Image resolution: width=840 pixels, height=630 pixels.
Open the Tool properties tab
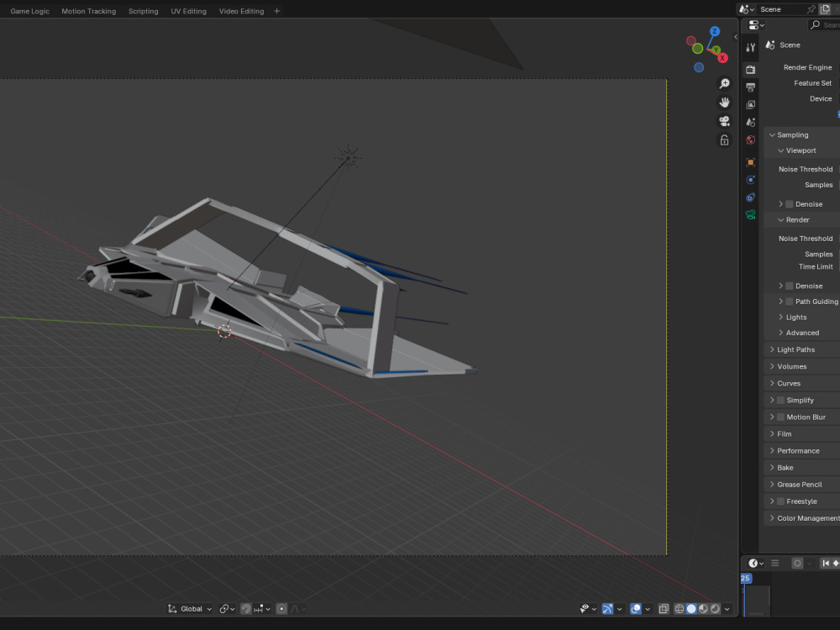click(x=750, y=47)
